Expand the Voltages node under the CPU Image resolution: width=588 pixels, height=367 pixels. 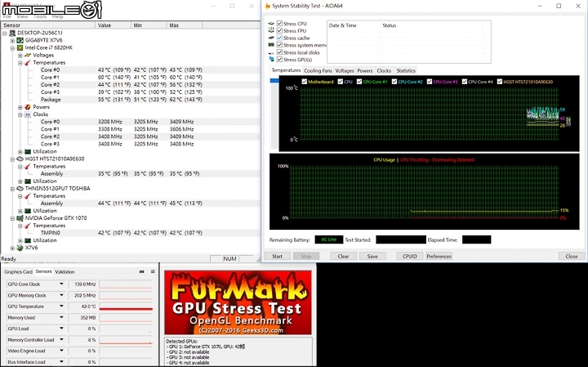(20, 56)
